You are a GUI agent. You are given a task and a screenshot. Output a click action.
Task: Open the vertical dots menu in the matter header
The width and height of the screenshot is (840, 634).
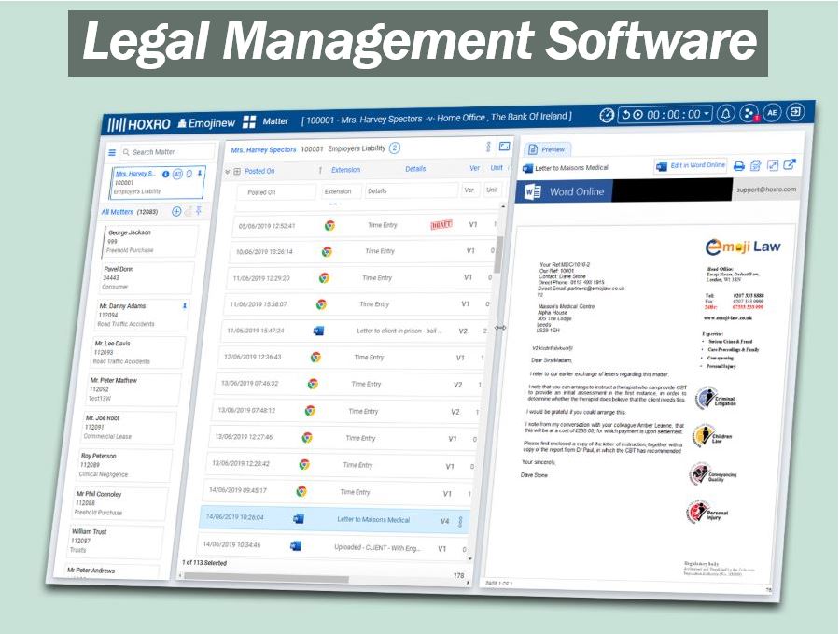tap(488, 147)
